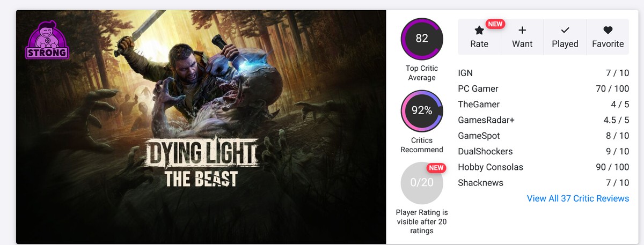The width and height of the screenshot is (644, 245).
Task: Open View All 37 Critic Reviews
Action: click(577, 198)
